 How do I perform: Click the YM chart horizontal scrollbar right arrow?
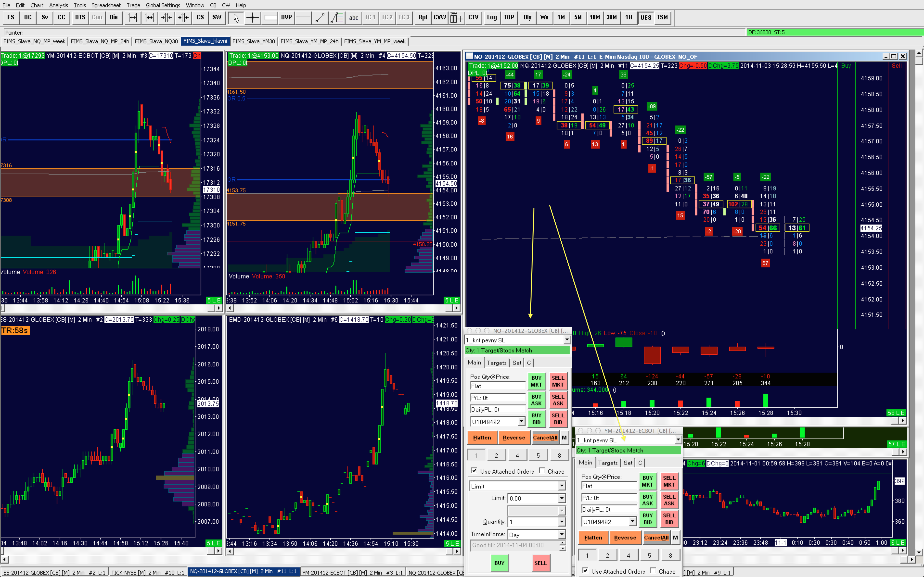point(218,307)
